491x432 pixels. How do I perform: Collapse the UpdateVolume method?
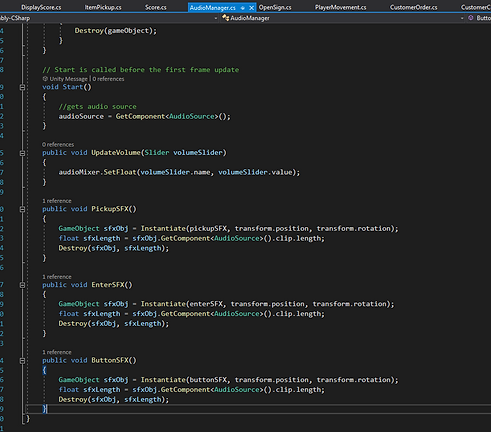click(x=22, y=153)
